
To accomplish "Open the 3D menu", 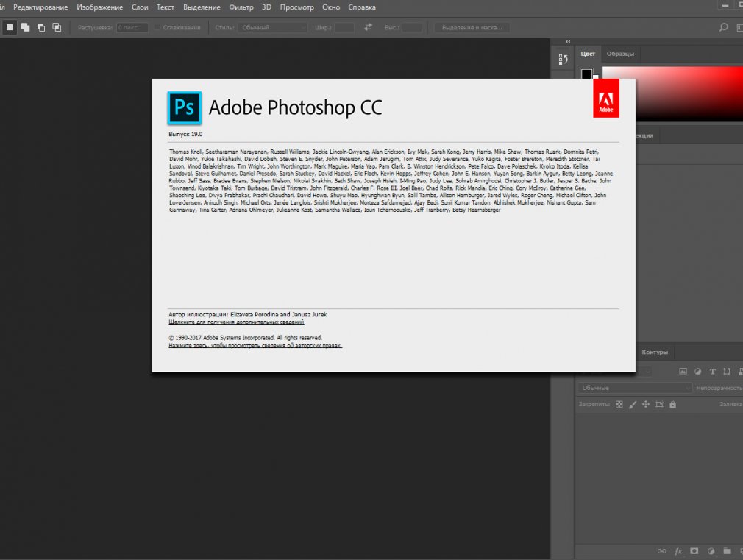I will 267,7.
